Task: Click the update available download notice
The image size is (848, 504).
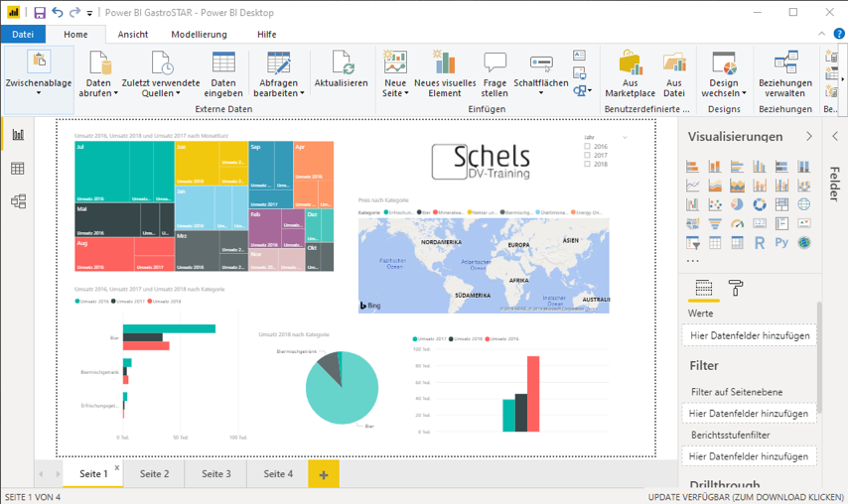Action: click(745, 496)
